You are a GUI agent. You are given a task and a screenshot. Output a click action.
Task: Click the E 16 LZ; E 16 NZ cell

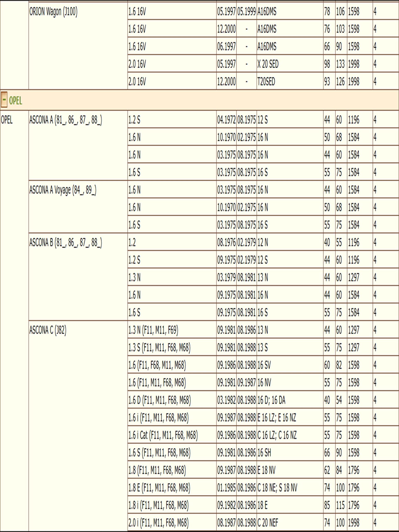click(277, 417)
